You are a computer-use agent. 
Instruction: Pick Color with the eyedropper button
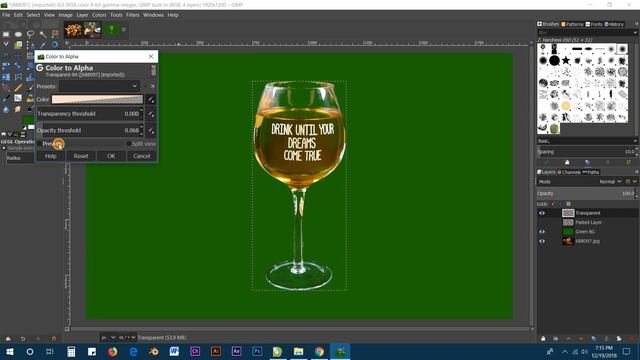pos(151,99)
